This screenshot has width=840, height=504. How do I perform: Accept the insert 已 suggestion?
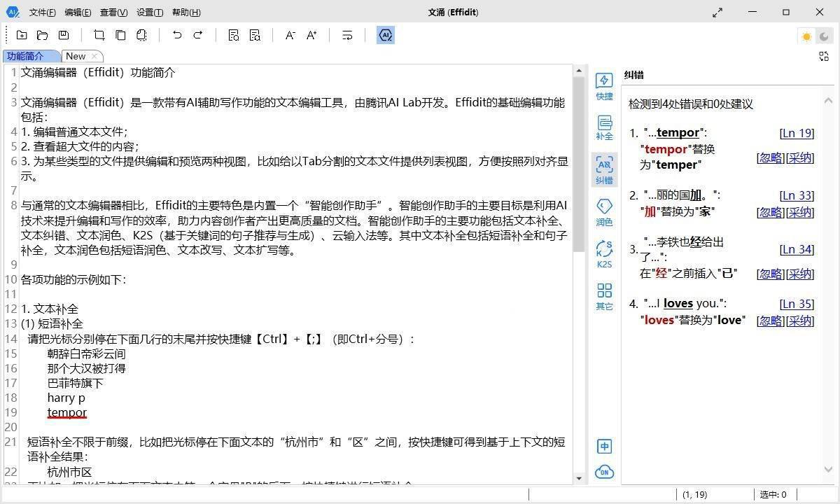(x=800, y=274)
